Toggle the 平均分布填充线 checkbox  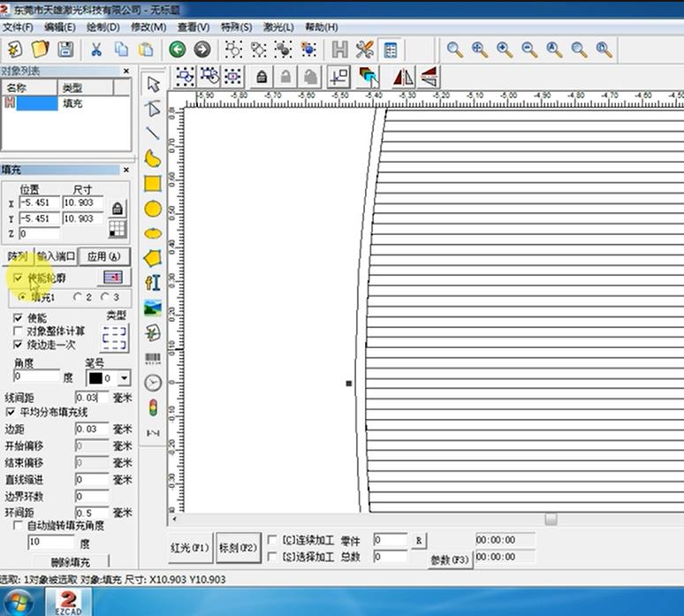pyautogui.click(x=11, y=412)
